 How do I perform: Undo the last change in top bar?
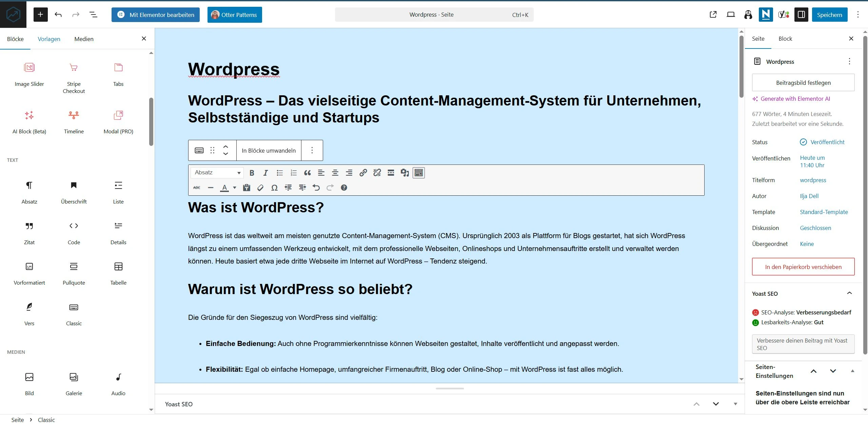(x=58, y=15)
